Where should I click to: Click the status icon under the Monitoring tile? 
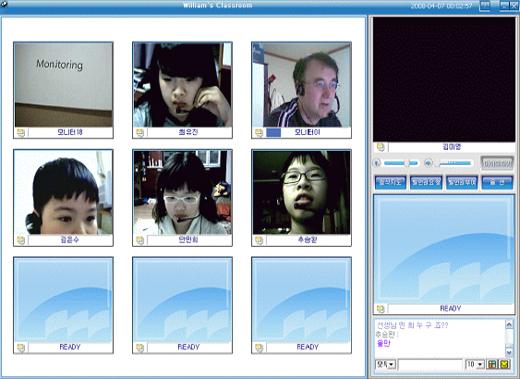(x=21, y=133)
